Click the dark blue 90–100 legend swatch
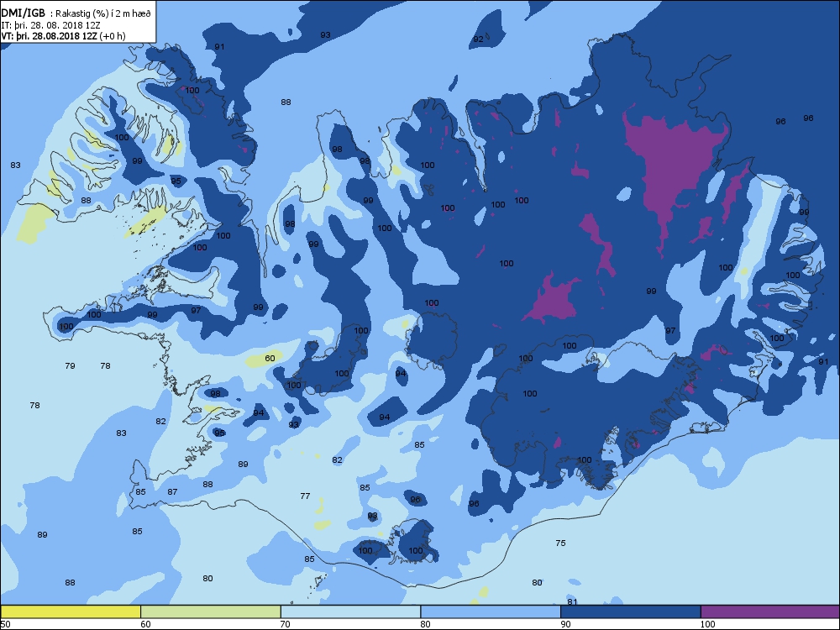The width and height of the screenshot is (840, 630). point(631,612)
